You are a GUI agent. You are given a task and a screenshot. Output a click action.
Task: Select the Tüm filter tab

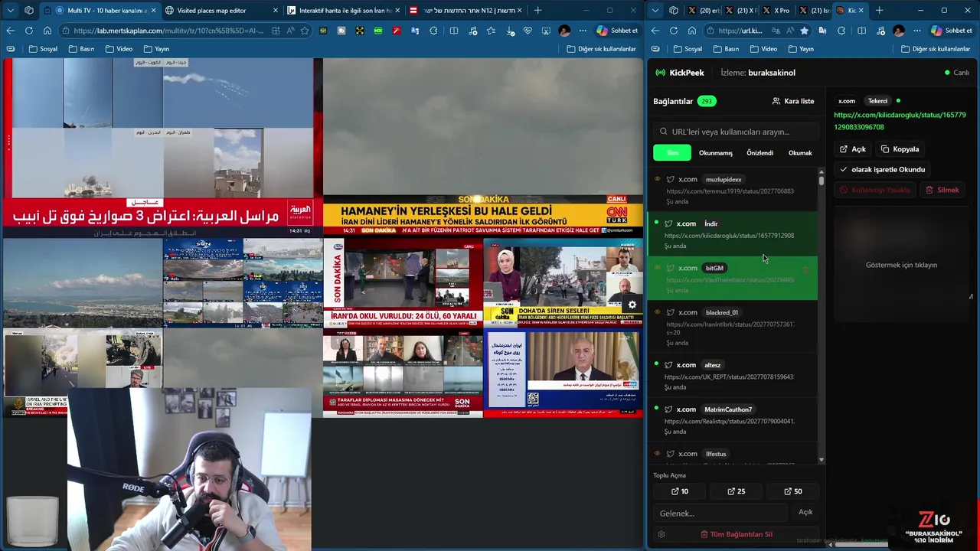[x=672, y=153]
